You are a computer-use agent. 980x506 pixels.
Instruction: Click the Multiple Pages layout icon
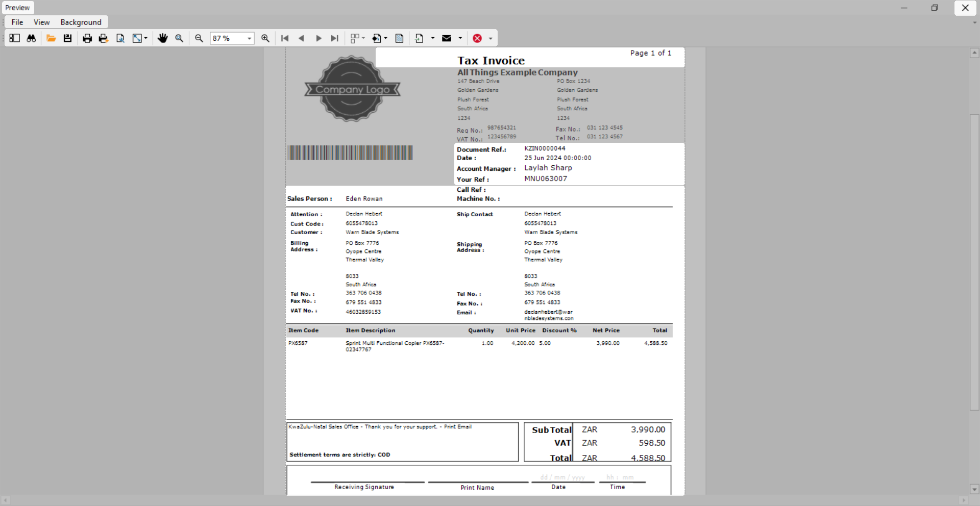[355, 38]
